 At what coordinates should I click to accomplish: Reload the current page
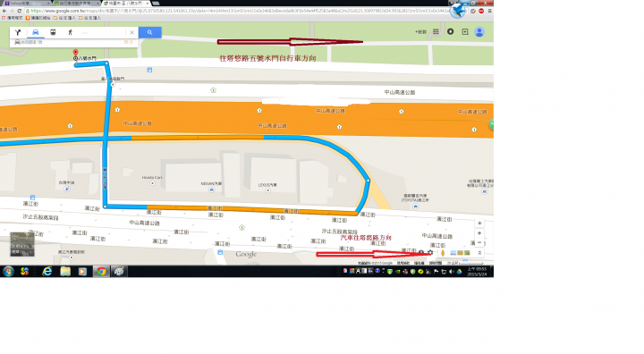pyautogui.click(x=20, y=11)
